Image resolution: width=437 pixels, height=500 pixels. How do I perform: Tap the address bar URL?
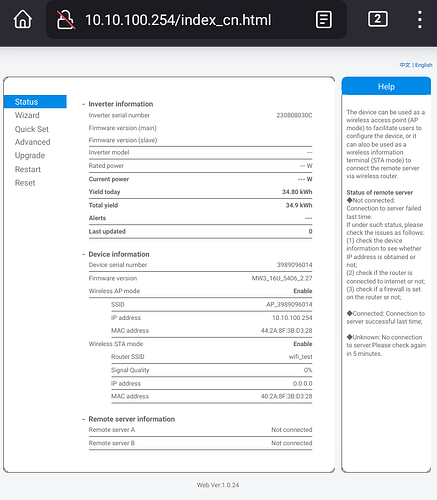click(x=178, y=20)
